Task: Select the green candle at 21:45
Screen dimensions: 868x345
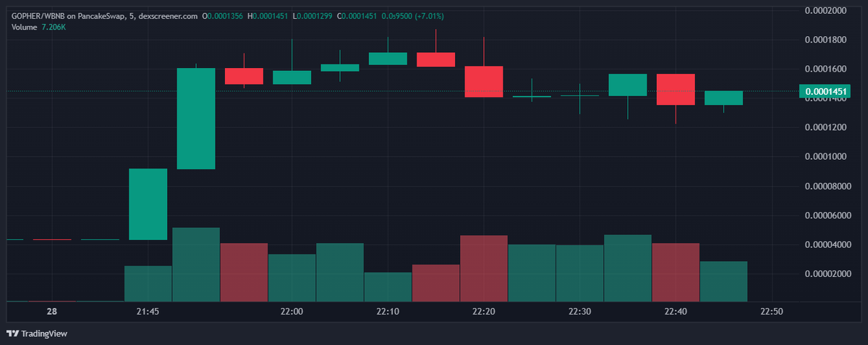Action: click(x=148, y=204)
